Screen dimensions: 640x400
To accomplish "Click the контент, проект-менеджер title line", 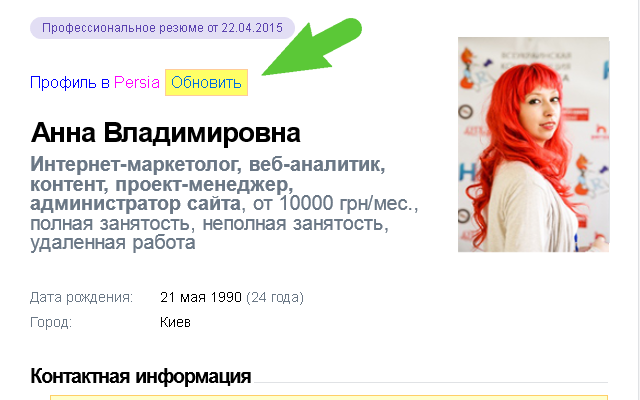I will (x=162, y=184).
